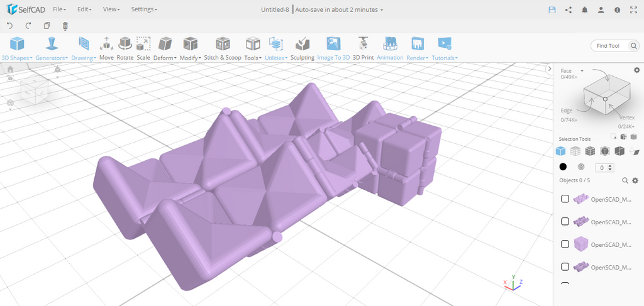Open the File menu

(x=60, y=9)
